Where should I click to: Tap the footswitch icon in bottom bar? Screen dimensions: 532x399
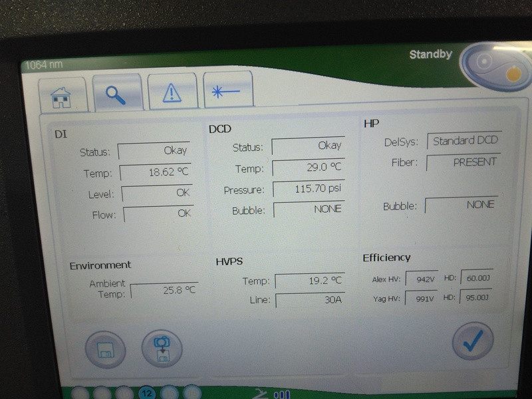tap(261, 394)
